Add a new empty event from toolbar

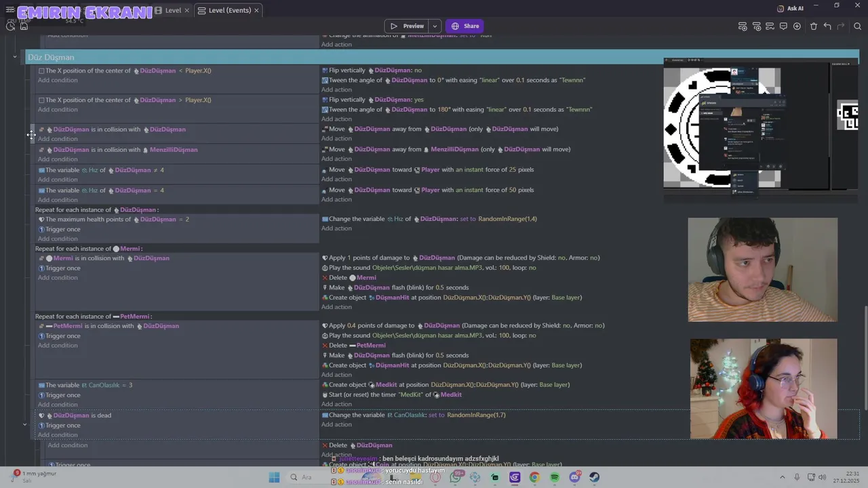click(x=743, y=26)
